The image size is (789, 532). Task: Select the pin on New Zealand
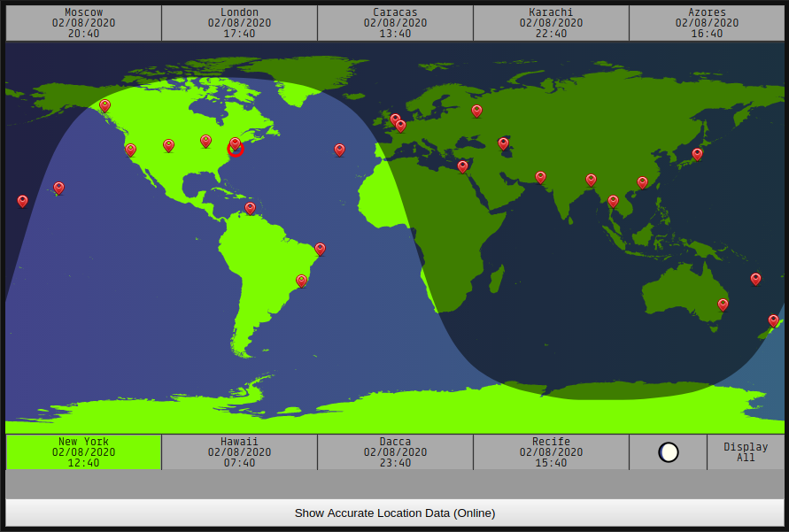click(773, 320)
